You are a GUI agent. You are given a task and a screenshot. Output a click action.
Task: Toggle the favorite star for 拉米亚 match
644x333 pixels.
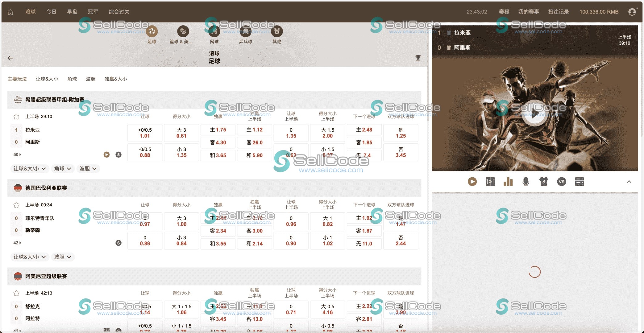(x=16, y=117)
